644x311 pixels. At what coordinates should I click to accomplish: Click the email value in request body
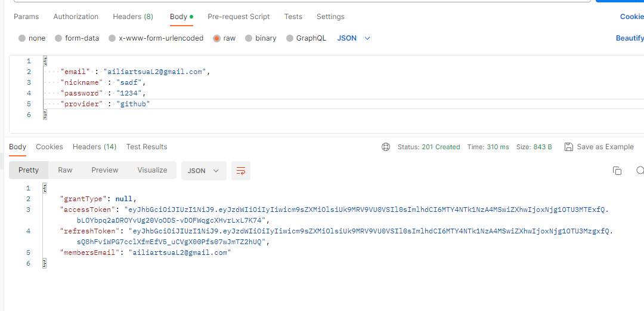(x=155, y=72)
